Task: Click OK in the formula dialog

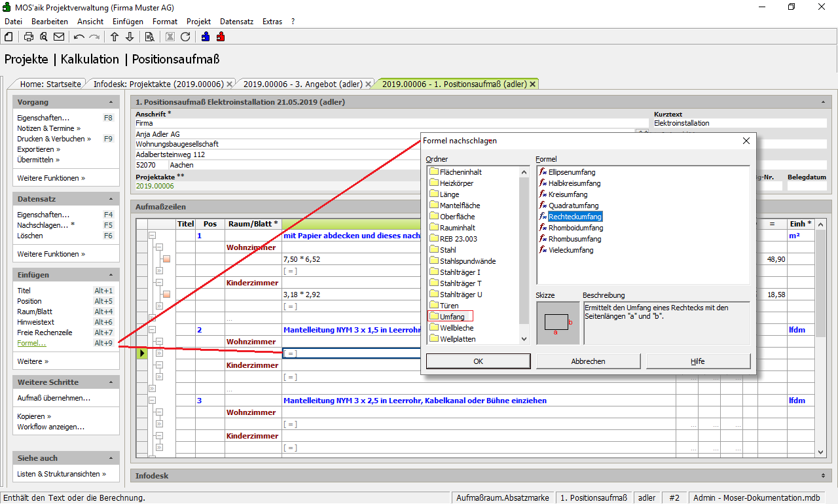Action: pyautogui.click(x=478, y=361)
